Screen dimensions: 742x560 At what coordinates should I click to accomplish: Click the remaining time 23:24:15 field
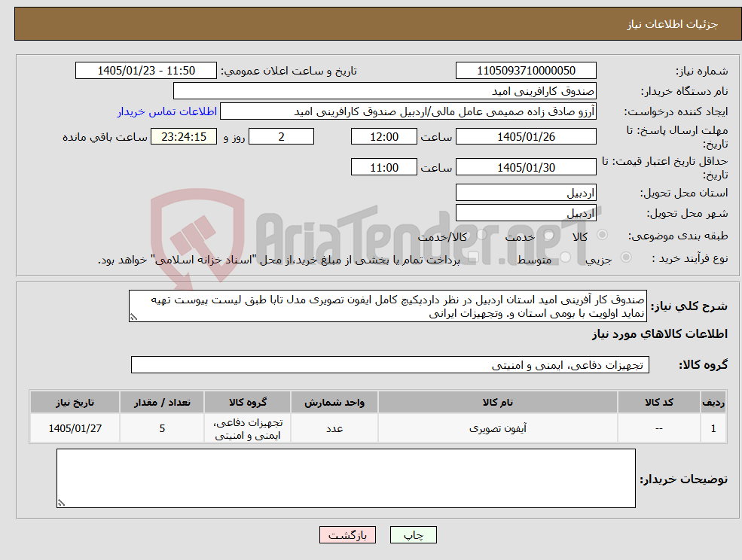[x=184, y=137]
